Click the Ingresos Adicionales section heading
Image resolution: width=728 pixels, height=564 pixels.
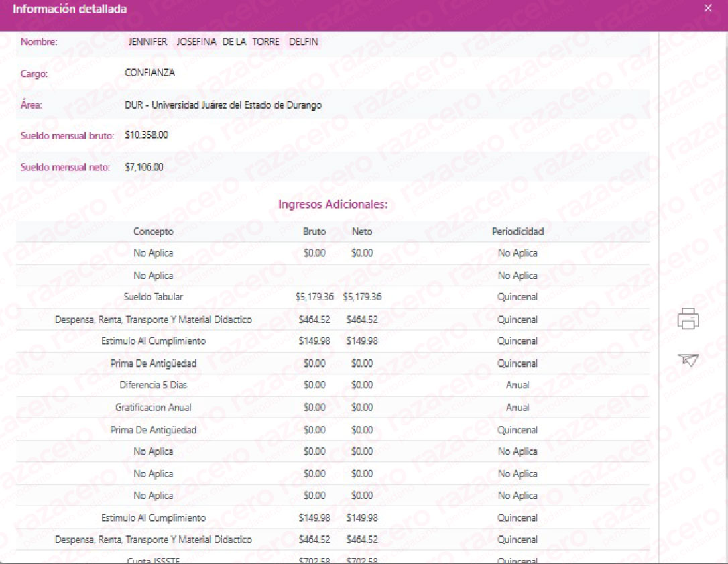point(333,205)
